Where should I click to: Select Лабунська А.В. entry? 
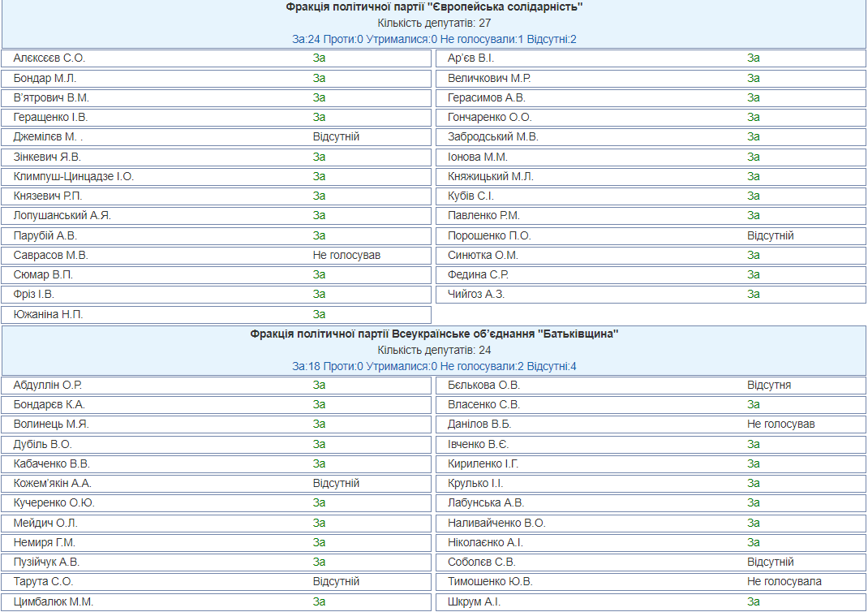[486, 502]
